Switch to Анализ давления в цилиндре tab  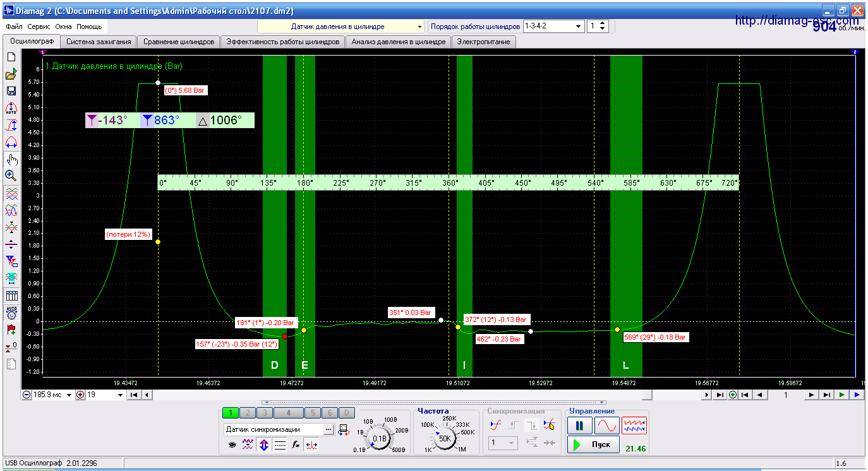(399, 42)
